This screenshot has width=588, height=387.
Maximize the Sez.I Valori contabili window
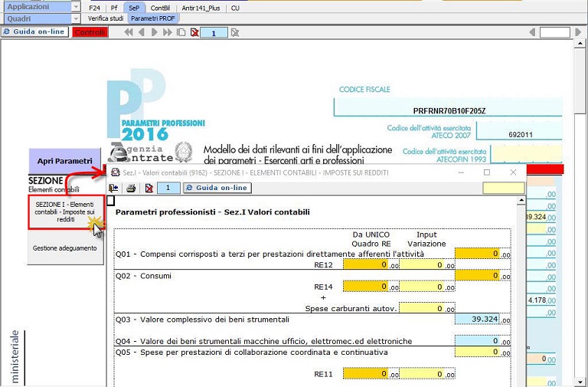click(487, 172)
